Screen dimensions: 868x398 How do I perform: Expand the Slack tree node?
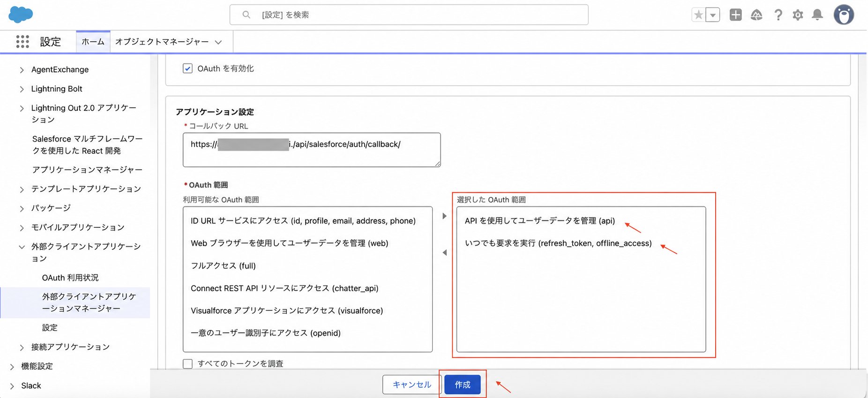pos(12,386)
